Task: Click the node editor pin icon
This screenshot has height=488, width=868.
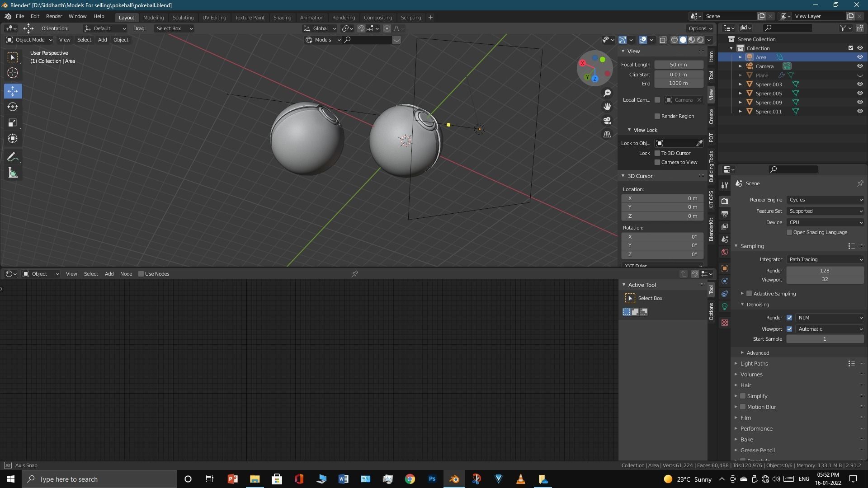Action: point(355,274)
